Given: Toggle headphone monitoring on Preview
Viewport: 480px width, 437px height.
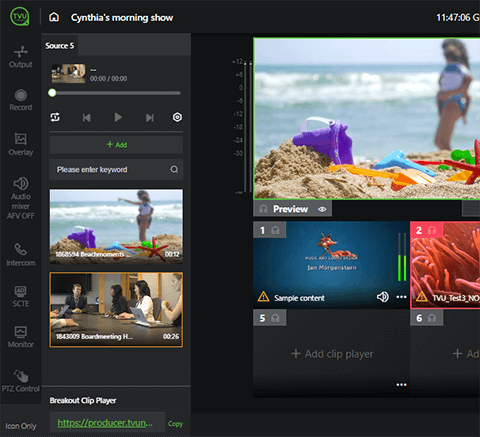Looking at the screenshot, I should pyautogui.click(x=263, y=209).
